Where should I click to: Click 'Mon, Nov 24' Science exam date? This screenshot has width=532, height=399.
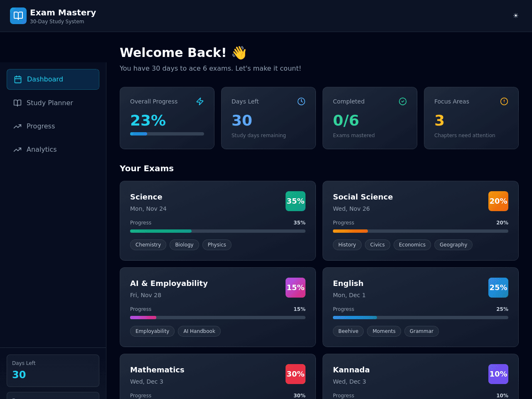(148, 209)
